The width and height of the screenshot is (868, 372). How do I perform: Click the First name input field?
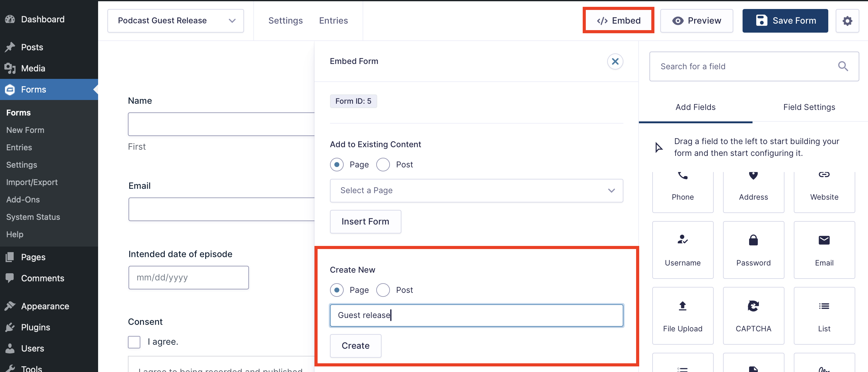[x=221, y=124]
